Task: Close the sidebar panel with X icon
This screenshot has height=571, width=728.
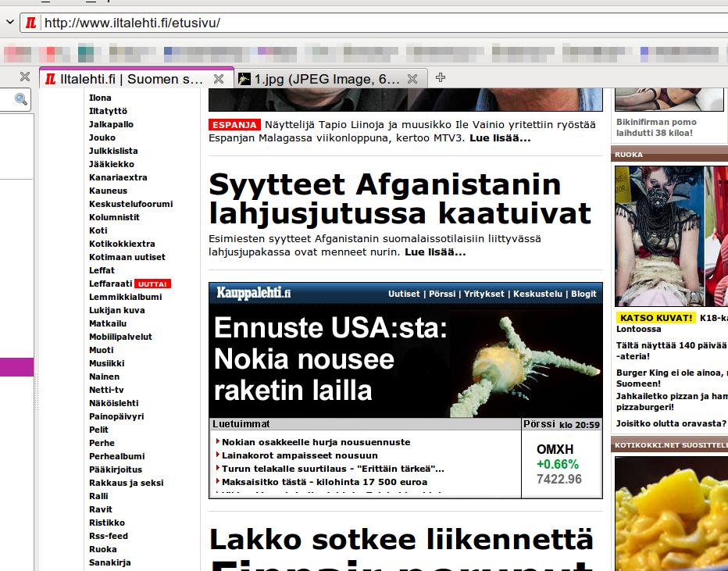Action: click(24, 77)
